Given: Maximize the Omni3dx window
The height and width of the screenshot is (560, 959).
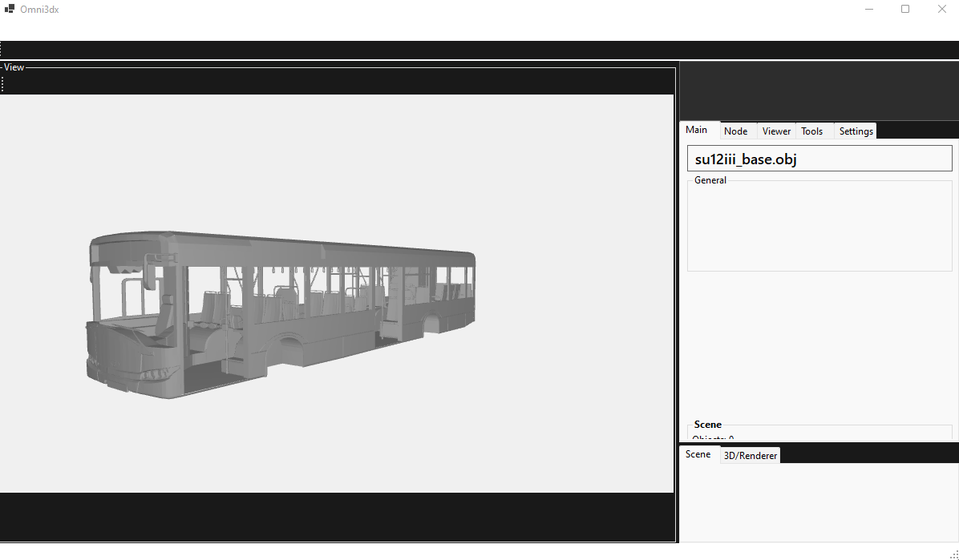Looking at the screenshot, I should pyautogui.click(x=905, y=10).
